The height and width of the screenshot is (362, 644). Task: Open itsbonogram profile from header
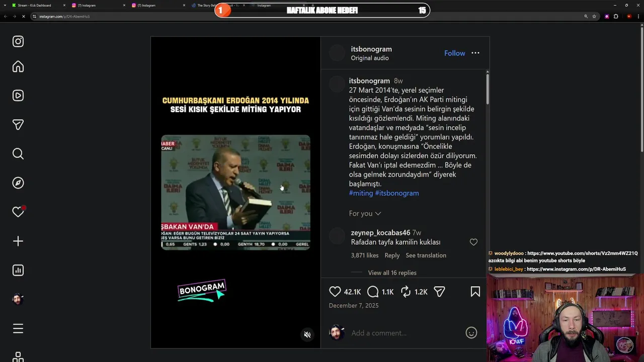(371, 49)
